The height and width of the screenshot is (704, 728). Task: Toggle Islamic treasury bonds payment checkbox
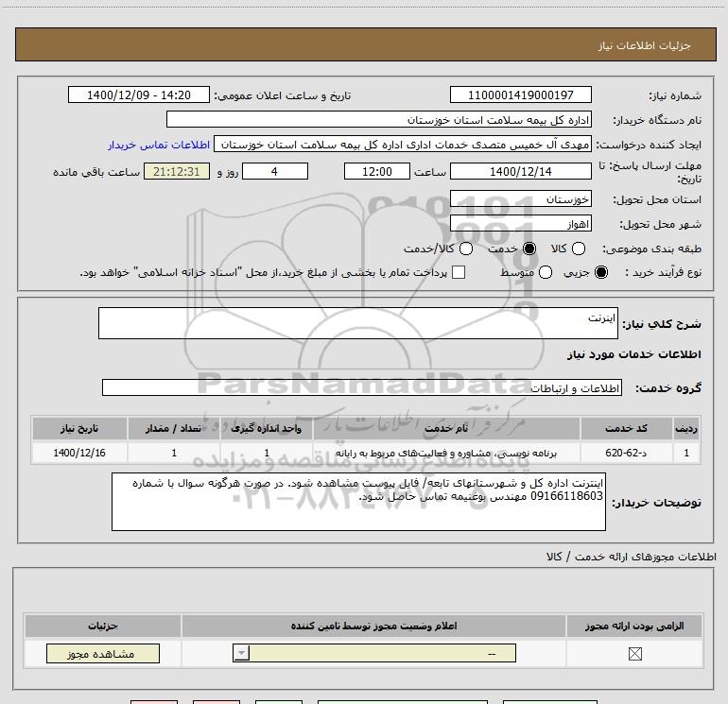tap(459, 272)
